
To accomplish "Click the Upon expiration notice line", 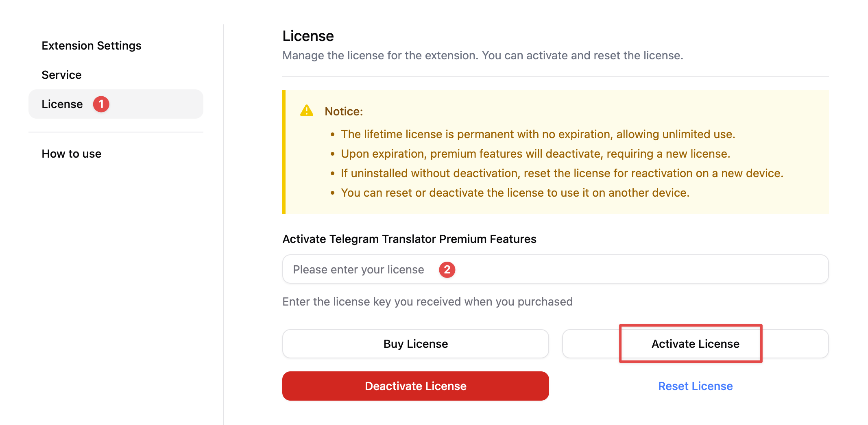I will [535, 154].
